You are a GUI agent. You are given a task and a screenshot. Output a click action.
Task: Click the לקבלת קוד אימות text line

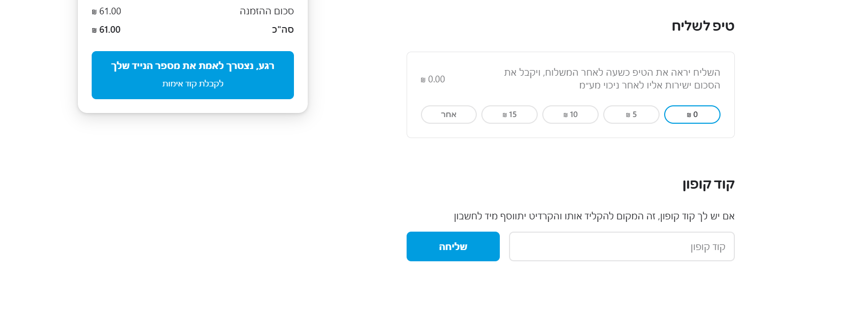(193, 84)
